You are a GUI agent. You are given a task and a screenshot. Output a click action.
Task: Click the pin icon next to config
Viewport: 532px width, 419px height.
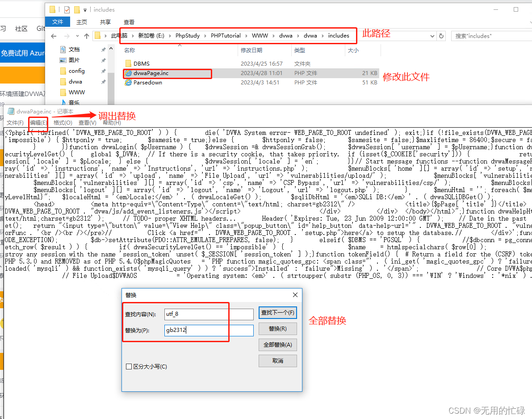tap(103, 71)
